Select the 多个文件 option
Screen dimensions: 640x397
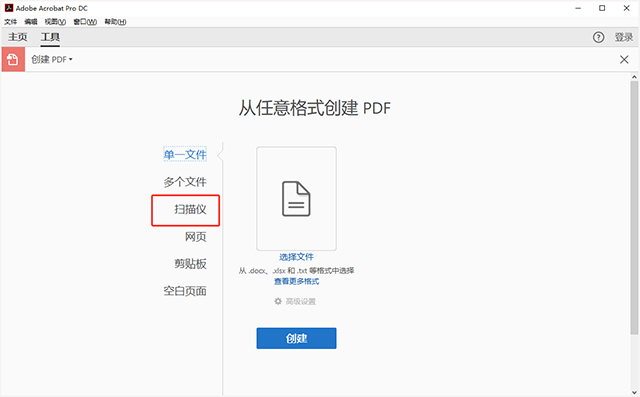coord(185,182)
